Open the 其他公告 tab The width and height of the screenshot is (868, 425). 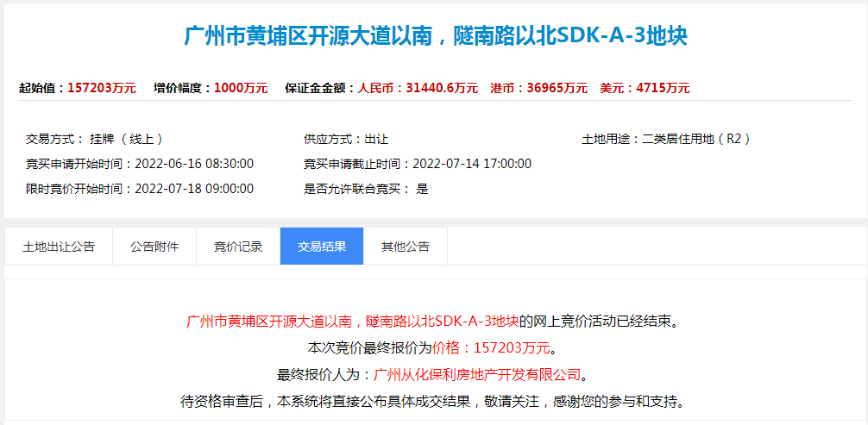[x=406, y=247]
